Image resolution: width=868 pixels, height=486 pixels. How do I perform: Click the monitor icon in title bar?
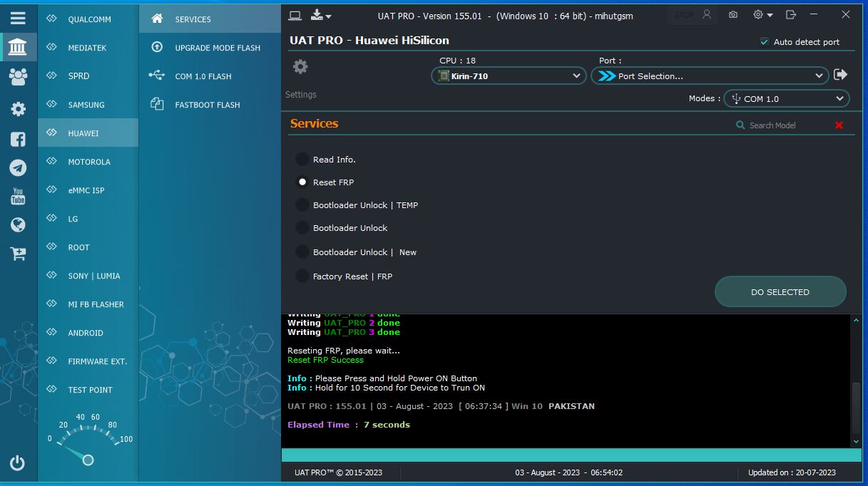point(295,15)
